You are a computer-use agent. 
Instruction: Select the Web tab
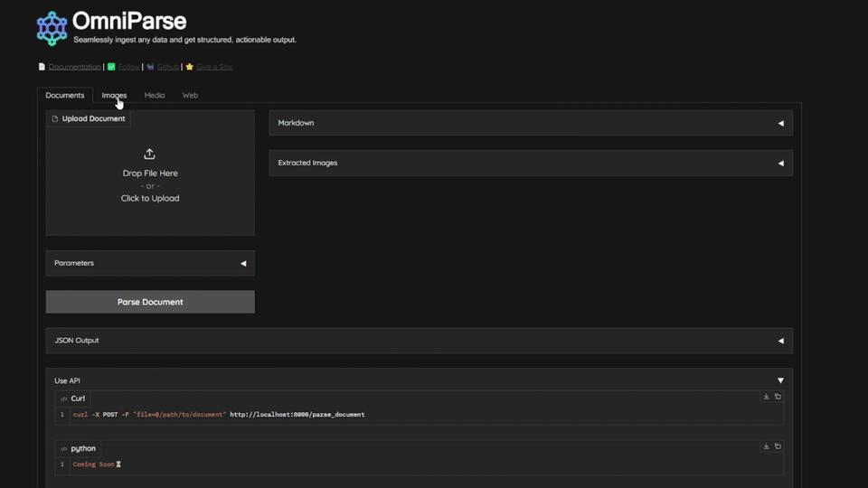[190, 95]
